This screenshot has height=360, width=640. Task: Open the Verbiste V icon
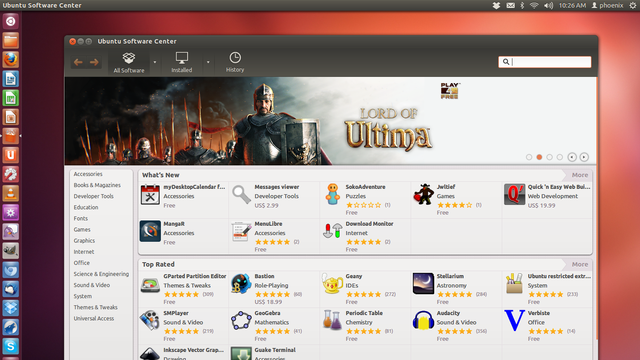(514, 320)
